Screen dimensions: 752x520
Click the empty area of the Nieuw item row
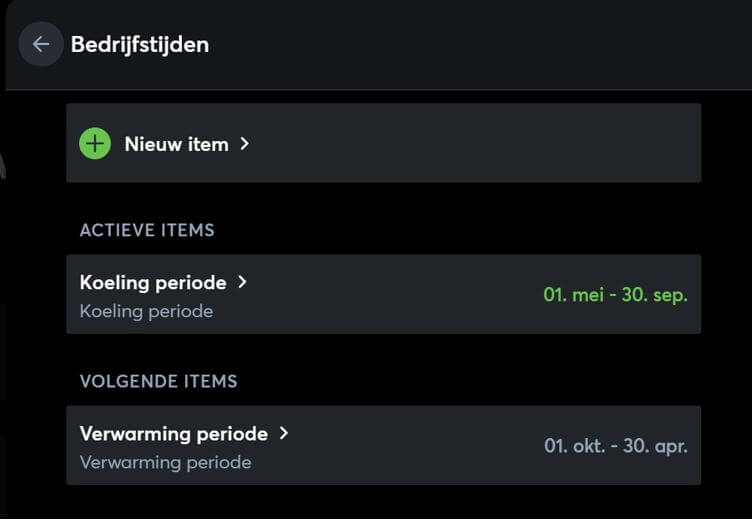tap(470, 144)
